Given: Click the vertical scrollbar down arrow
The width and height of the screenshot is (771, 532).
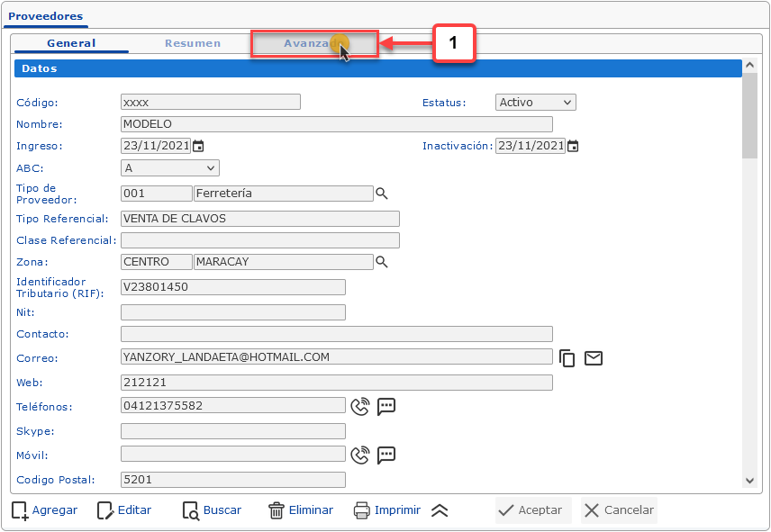Looking at the screenshot, I should (749, 482).
